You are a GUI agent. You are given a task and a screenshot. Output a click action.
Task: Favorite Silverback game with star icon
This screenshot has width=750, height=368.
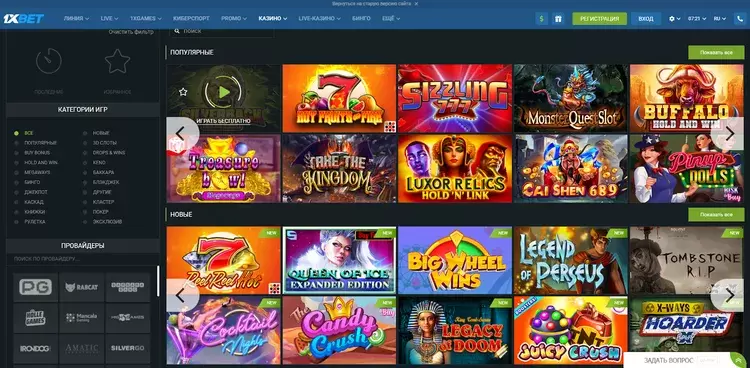[x=183, y=92]
